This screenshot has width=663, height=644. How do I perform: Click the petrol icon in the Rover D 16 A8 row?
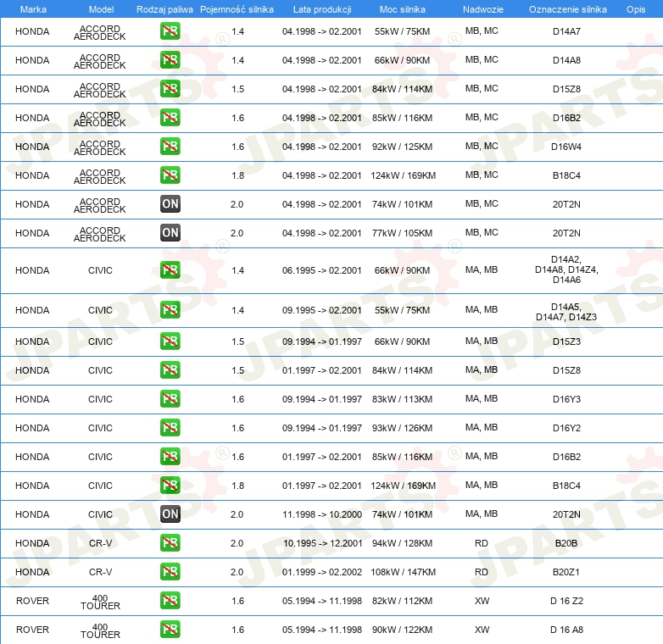point(170,629)
